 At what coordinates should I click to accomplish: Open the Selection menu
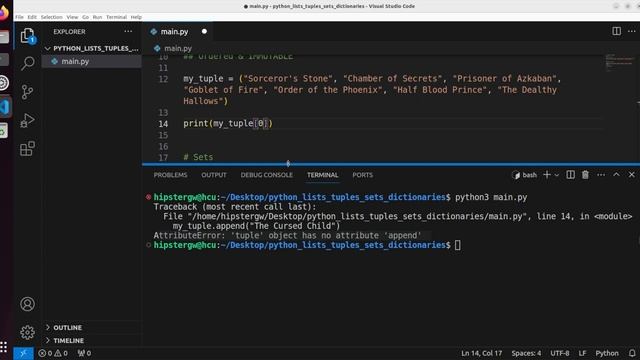[51, 17]
